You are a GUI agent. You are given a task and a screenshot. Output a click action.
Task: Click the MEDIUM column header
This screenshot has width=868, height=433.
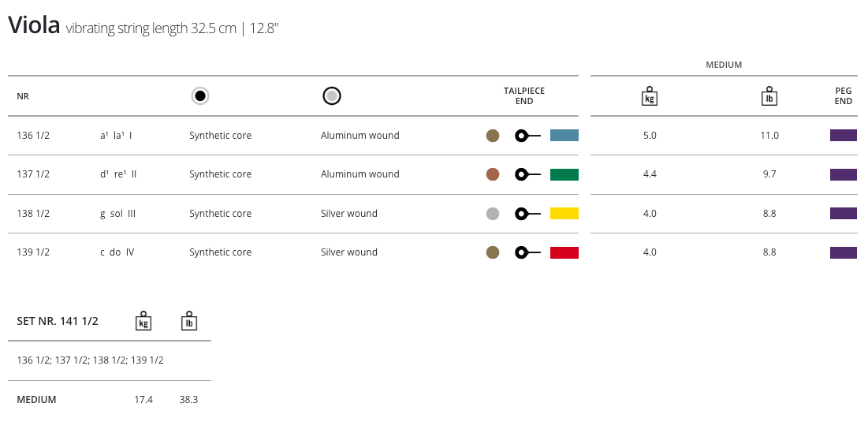pyautogui.click(x=724, y=65)
